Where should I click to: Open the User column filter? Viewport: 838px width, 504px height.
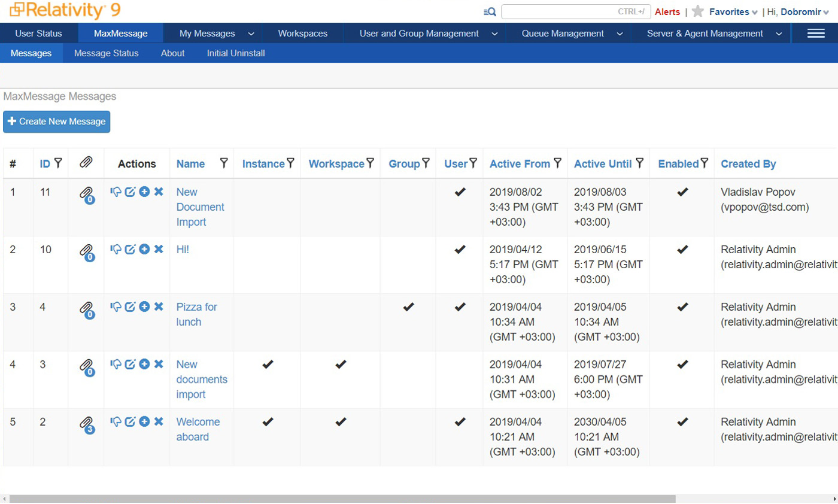[x=473, y=163]
